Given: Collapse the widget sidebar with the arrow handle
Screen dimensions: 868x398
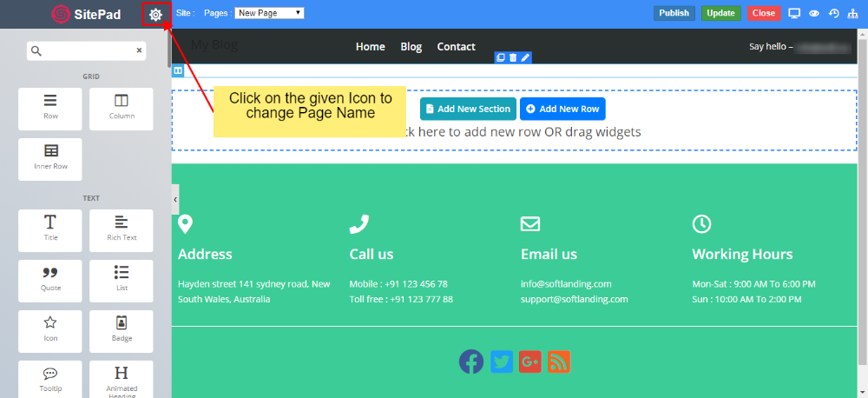Looking at the screenshot, I should click(x=175, y=199).
